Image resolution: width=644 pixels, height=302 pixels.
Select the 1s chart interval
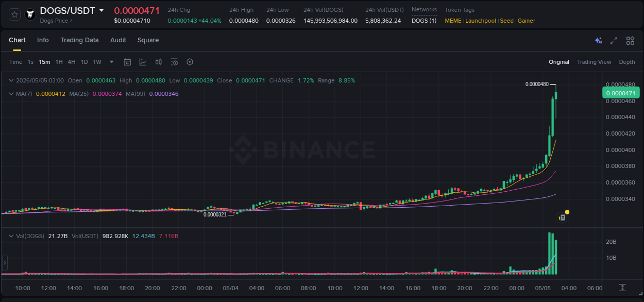tap(30, 62)
